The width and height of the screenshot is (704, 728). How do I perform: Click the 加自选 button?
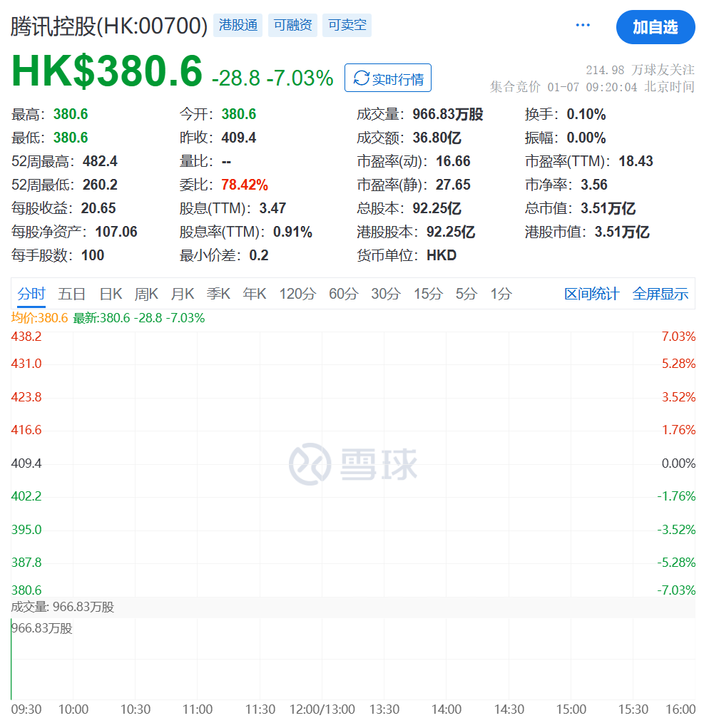coord(655,27)
